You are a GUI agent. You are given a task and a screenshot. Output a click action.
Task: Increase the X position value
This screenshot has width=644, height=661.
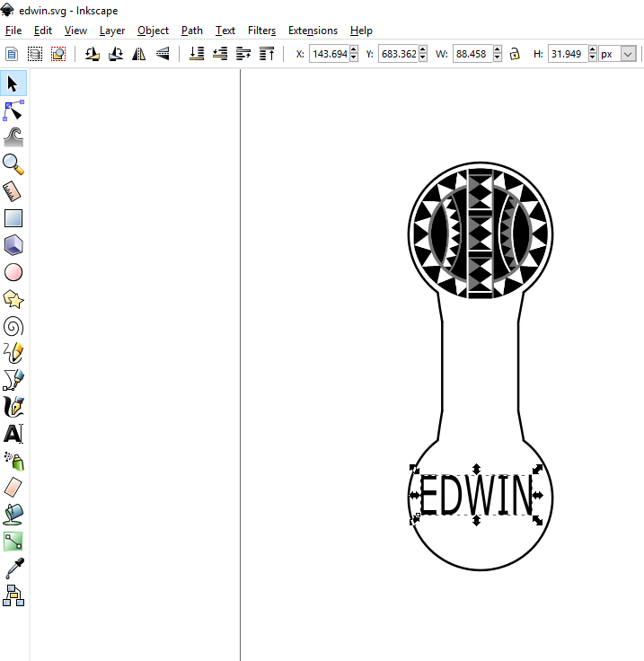tap(354, 49)
